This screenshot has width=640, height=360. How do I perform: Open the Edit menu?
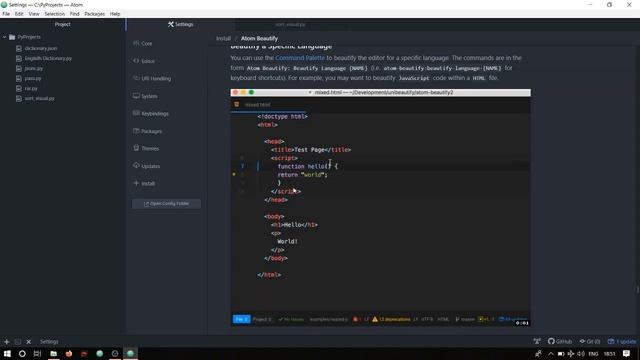[19, 14]
